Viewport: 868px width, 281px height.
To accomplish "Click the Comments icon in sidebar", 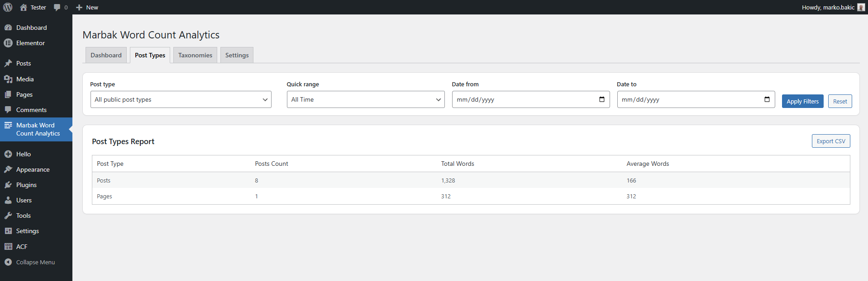I will 8,110.
